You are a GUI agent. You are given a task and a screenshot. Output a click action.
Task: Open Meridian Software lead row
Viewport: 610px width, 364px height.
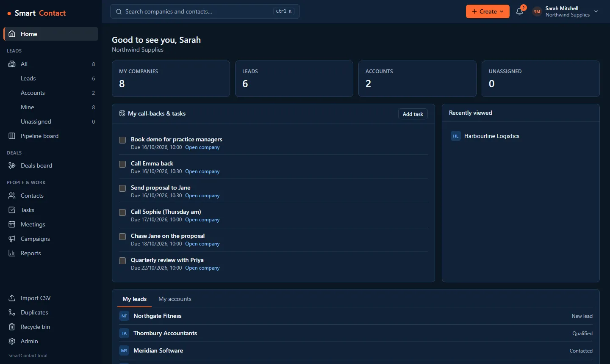coord(356,350)
